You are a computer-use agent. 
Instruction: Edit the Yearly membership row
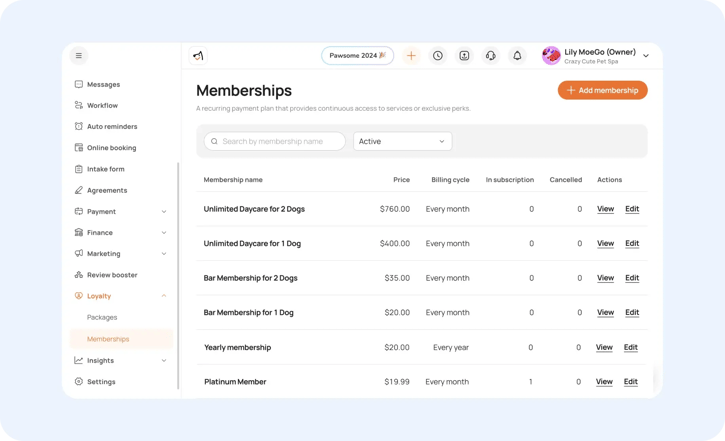click(x=631, y=347)
